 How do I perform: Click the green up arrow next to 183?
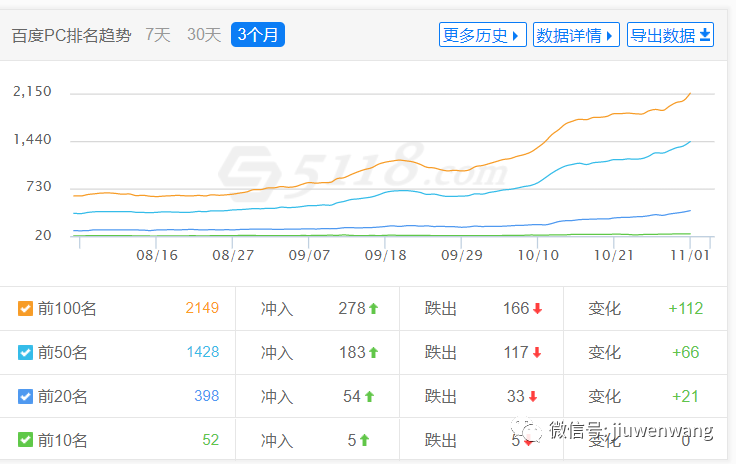(x=374, y=352)
